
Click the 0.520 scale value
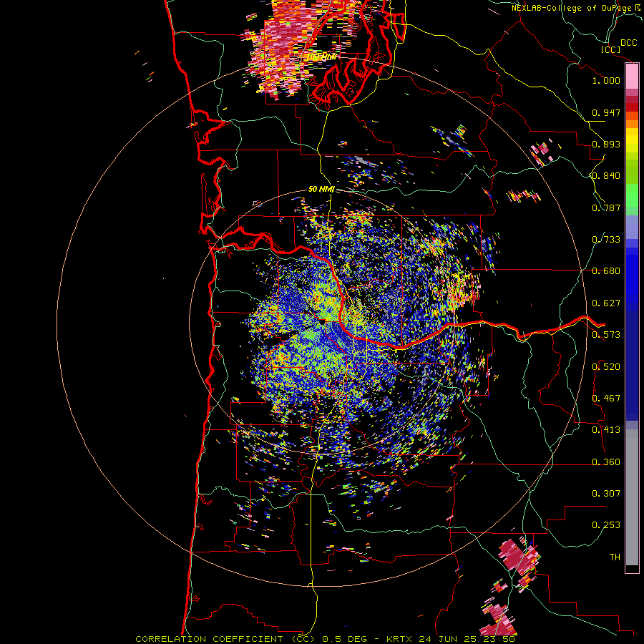coord(606,367)
